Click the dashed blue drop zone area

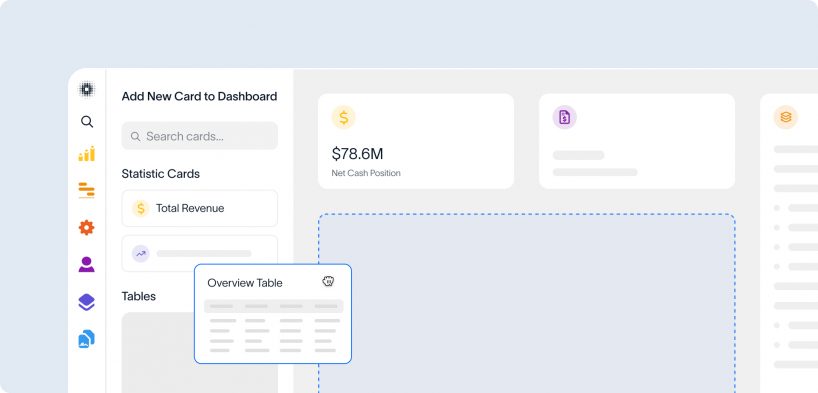pyautogui.click(x=527, y=303)
